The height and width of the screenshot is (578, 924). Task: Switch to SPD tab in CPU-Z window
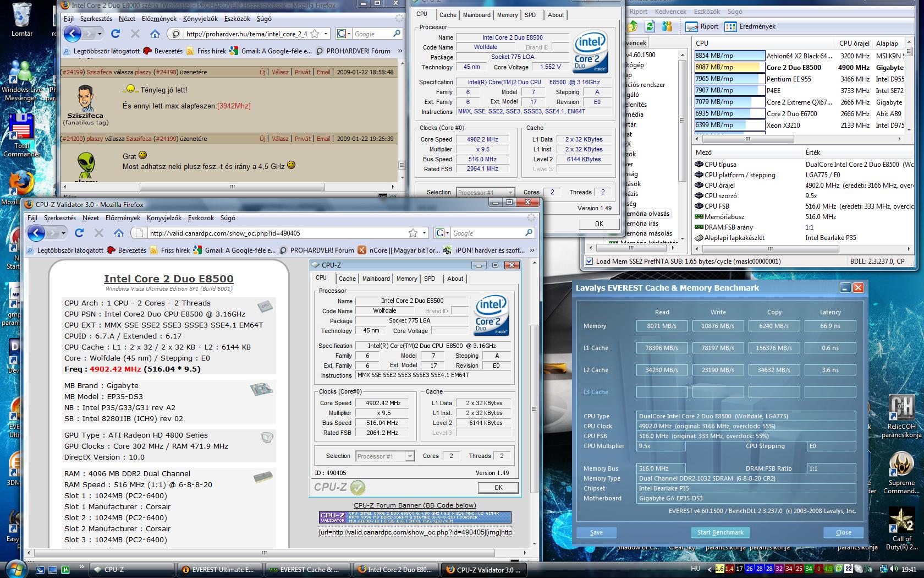530,15
